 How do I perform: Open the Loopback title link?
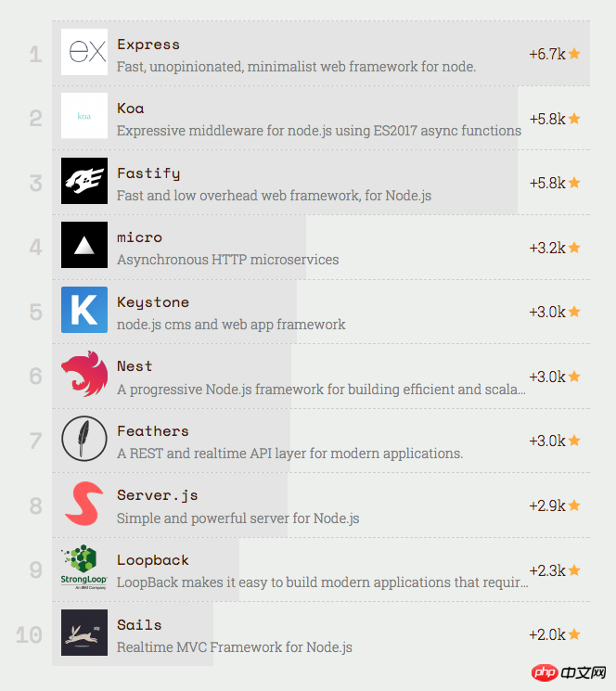coord(152,560)
